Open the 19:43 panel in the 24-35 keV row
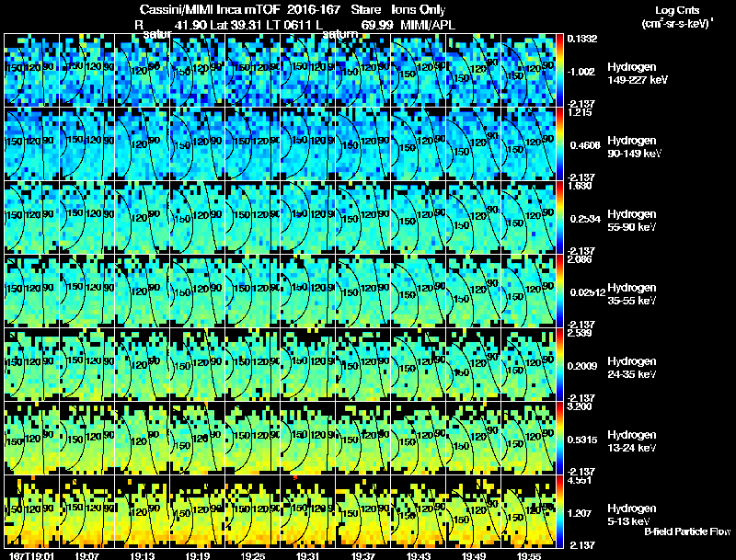The height and width of the screenshot is (560, 736). pyautogui.click(x=419, y=364)
